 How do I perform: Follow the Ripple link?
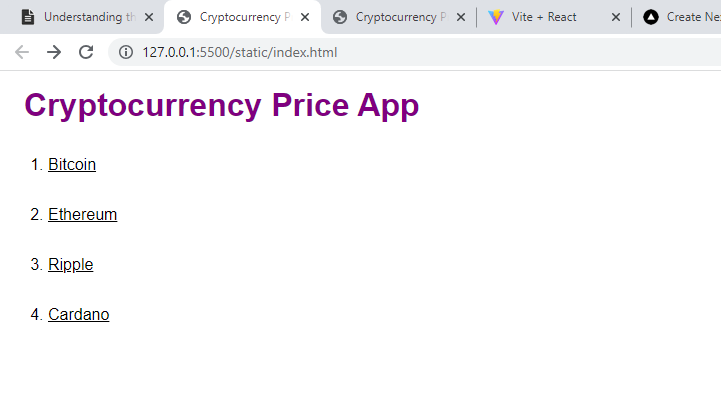[x=70, y=265]
